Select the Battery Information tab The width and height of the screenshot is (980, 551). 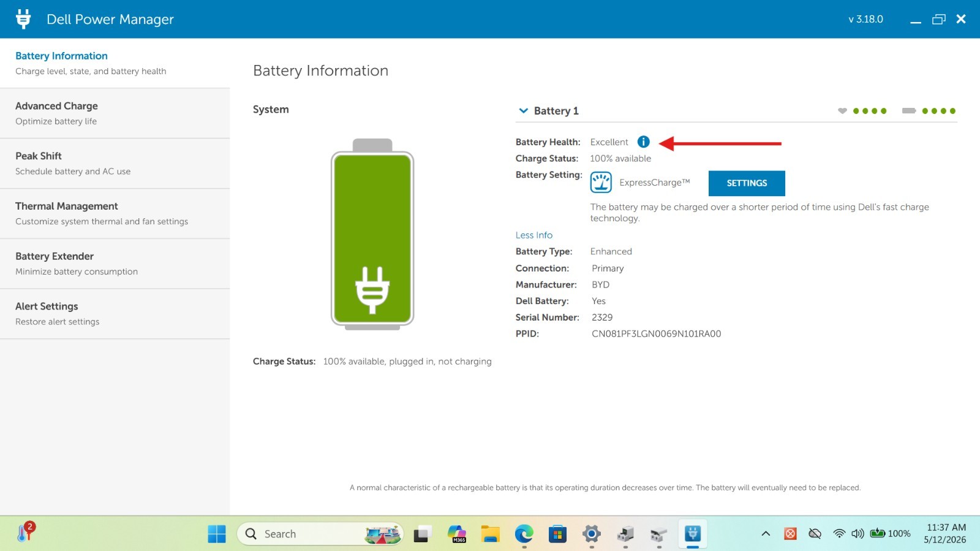[115, 63]
